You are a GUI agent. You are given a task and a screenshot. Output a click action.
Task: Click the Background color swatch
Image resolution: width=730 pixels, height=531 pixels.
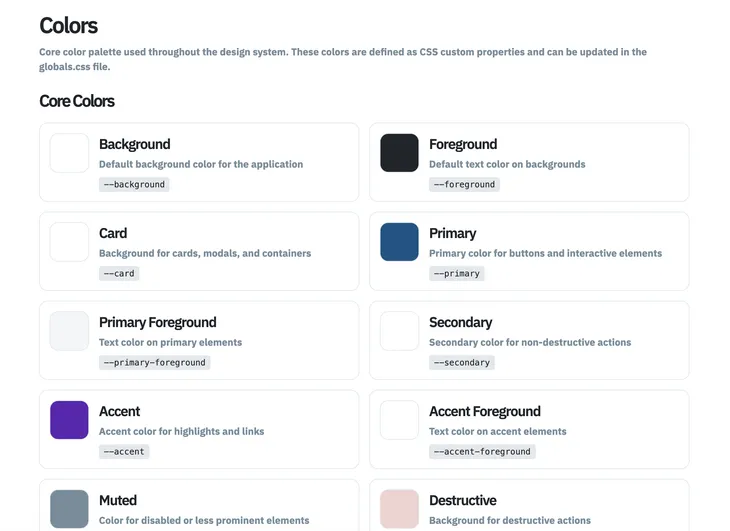tap(69, 153)
